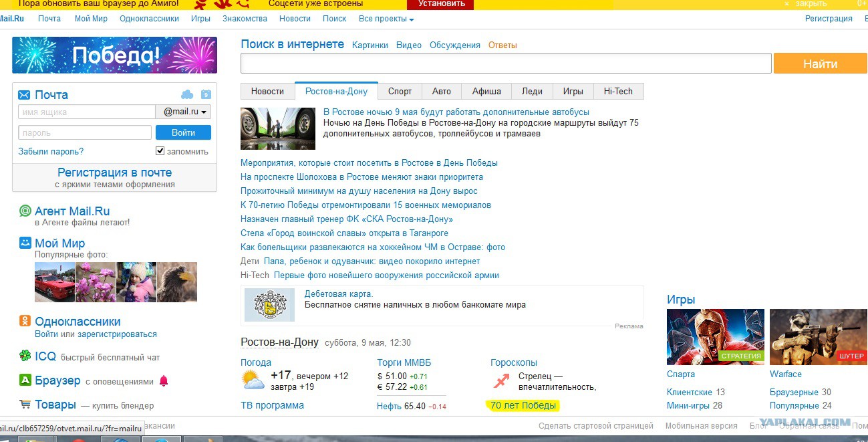Open the Спарта game thumbnail
Image resolution: width=868 pixels, height=442 pixels.
716,337
